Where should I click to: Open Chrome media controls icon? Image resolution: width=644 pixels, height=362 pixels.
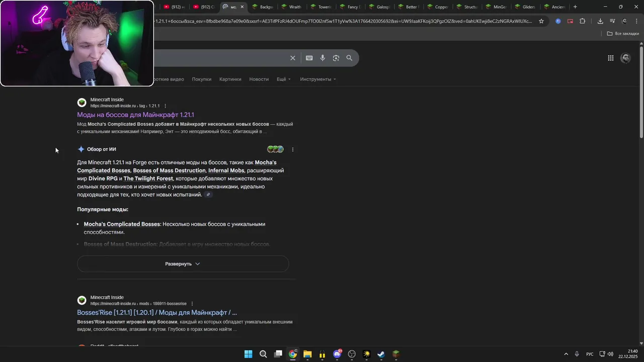tap(612, 21)
